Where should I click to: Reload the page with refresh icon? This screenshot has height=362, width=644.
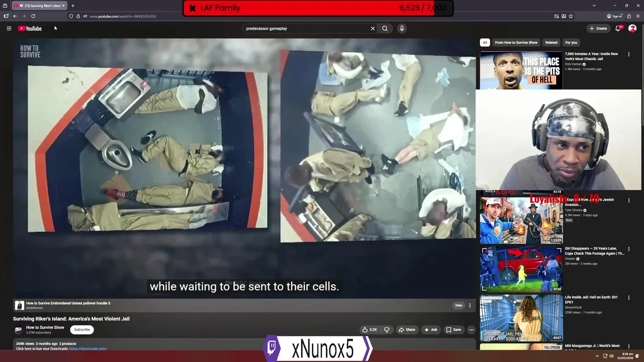tap(33, 16)
